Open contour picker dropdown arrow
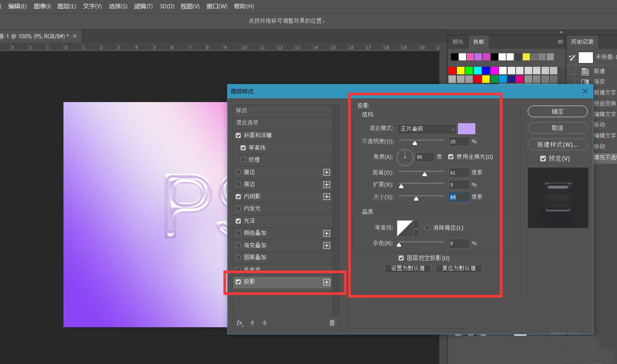This screenshot has width=617, height=364. (x=416, y=228)
